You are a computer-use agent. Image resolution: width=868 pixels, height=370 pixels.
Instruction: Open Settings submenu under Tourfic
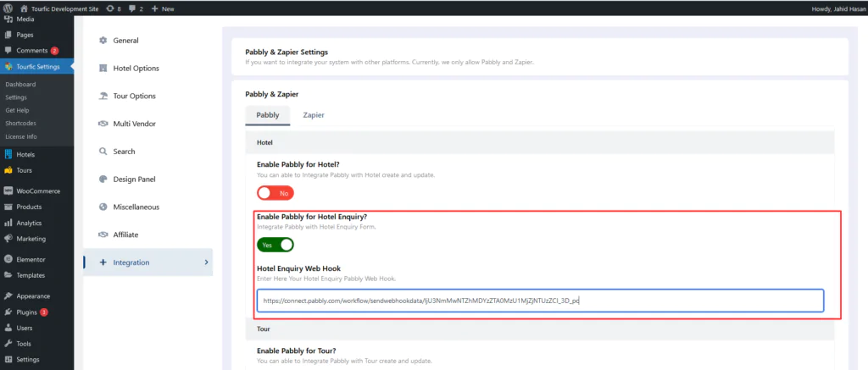[16, 97]
